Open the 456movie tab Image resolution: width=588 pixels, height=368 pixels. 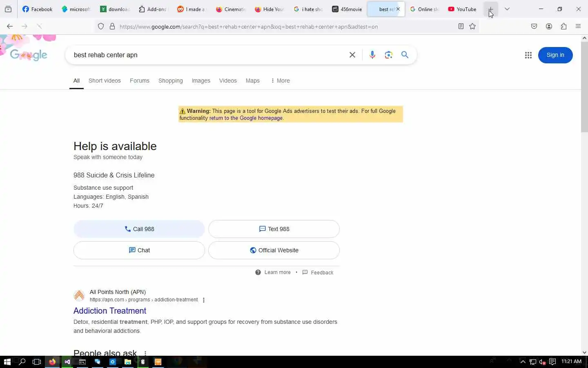(347, 9)
